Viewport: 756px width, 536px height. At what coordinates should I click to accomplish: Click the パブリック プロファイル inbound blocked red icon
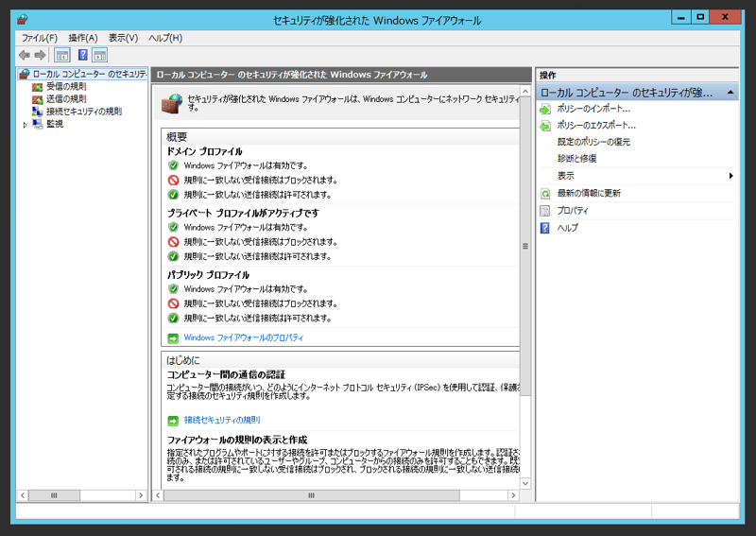[x=173, y=303]
